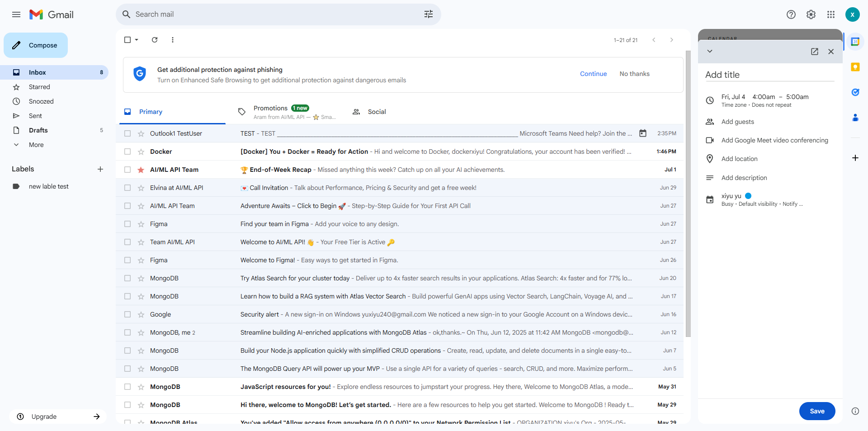Collapse the calendar panel chevron
The width and height of the screenshot is (868, 431).
[710, 51]
